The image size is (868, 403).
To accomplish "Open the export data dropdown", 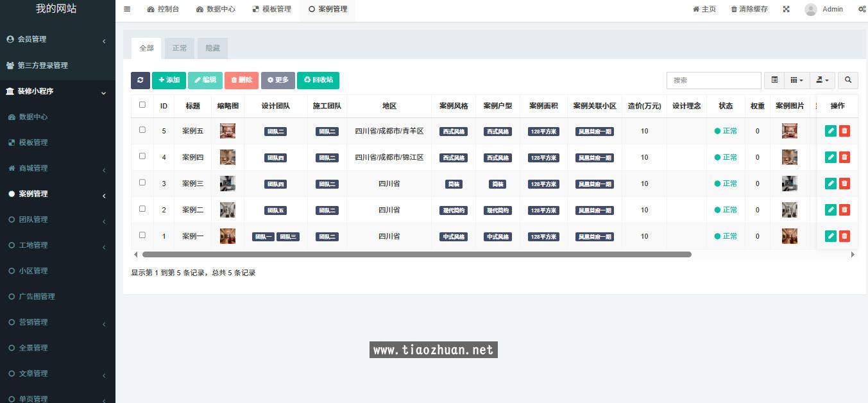I will (822, 80).
